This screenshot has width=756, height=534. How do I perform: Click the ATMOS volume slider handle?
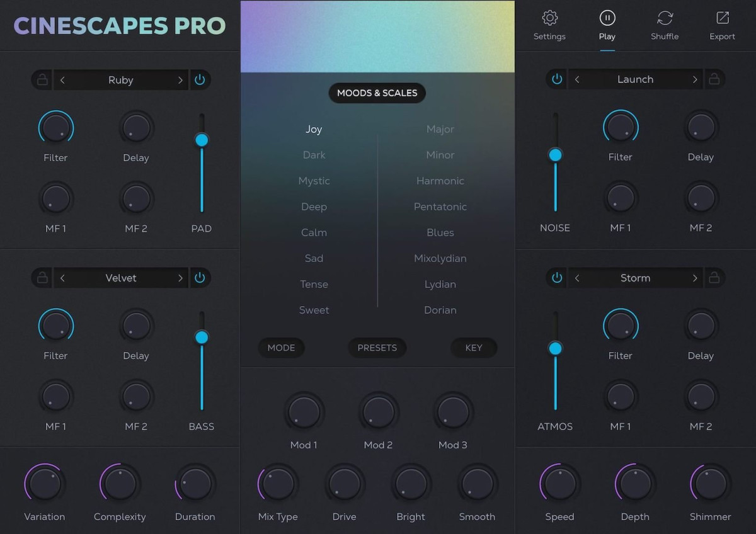point(555,348)
